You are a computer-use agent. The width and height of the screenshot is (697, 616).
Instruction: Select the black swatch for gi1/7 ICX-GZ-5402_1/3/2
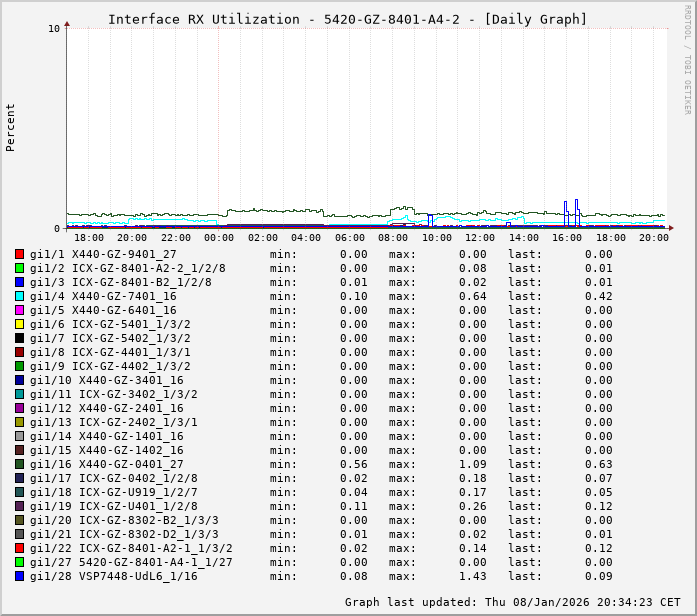[x=19, y=338]
